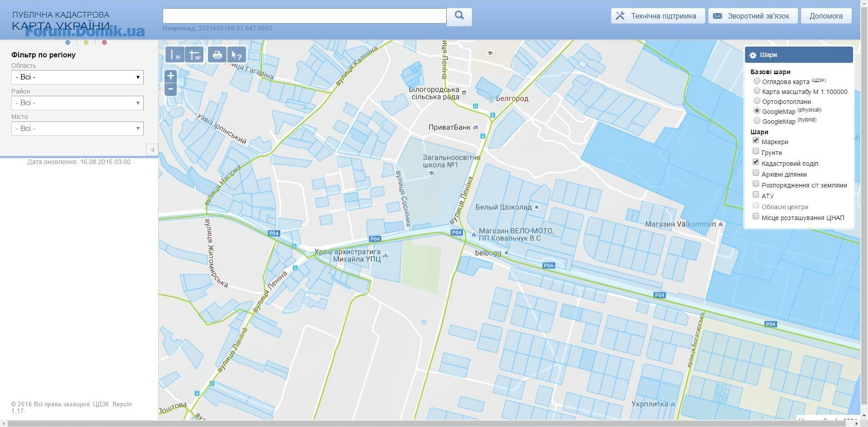The height and width of the screenshot is (427, 868).
Task: Zoom out the map with minus button
Action: [170, 89]
